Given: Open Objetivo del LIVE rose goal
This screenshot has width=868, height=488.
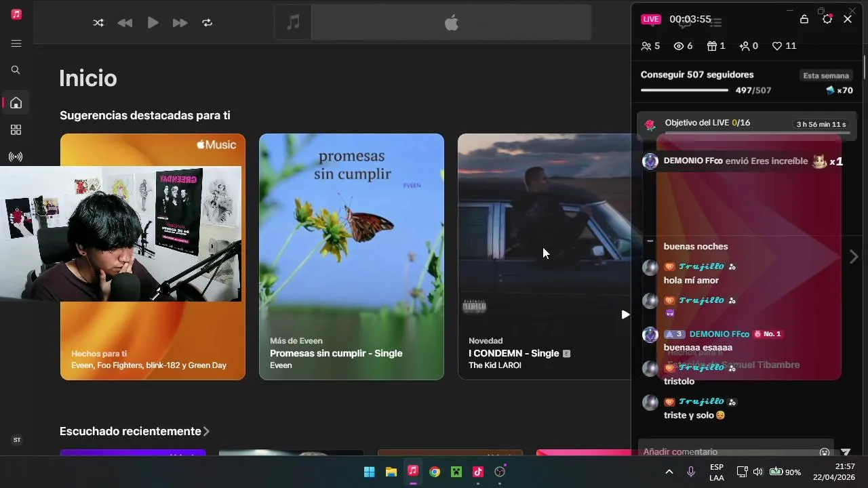Looking at the screenshot, I should click(747, 125).
